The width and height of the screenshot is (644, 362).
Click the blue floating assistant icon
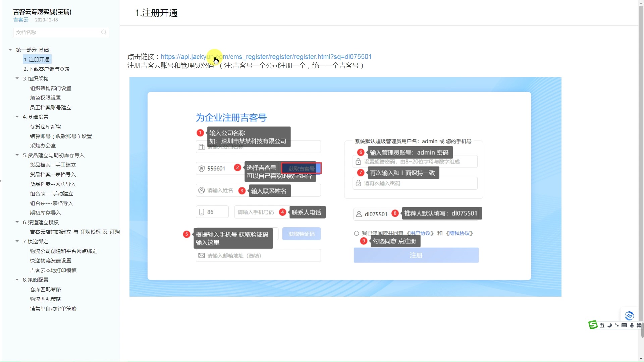coord(629,316)
